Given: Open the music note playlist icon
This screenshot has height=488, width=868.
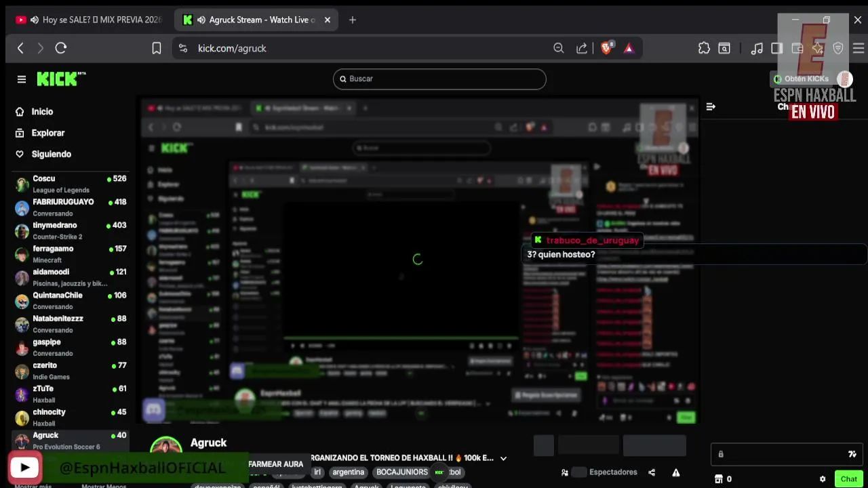Looking at the screenshot, I should (x=757, y=48).
